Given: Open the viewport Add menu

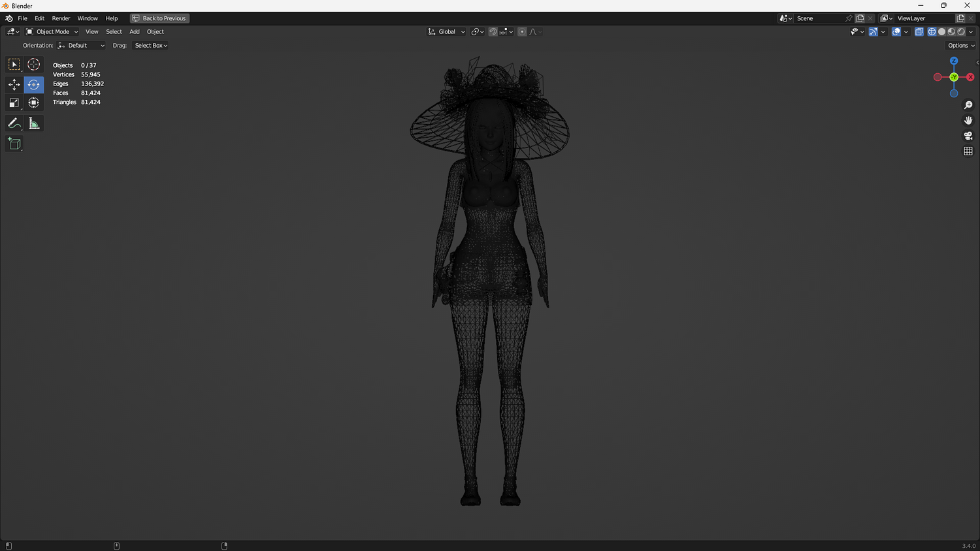Looking at the screenshot, I should pos(135,32).
